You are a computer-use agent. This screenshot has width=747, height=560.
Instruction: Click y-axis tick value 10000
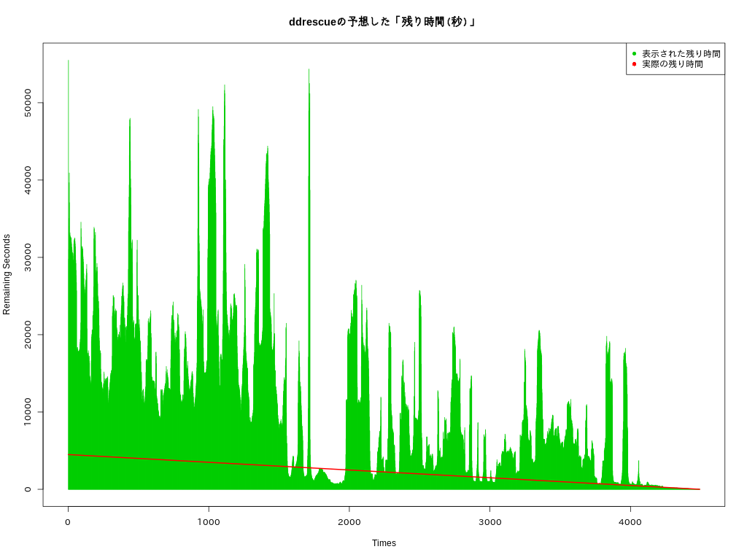click(x=28, y=412)
